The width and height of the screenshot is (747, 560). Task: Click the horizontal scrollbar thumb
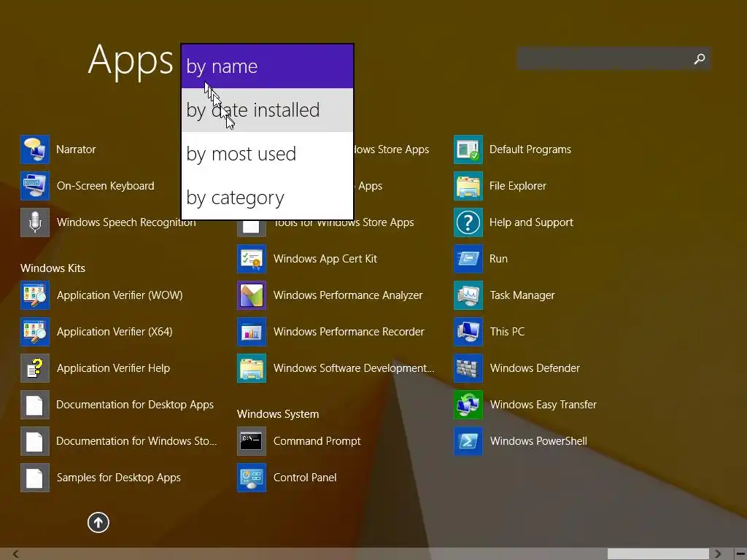click(x=659, y=554)
